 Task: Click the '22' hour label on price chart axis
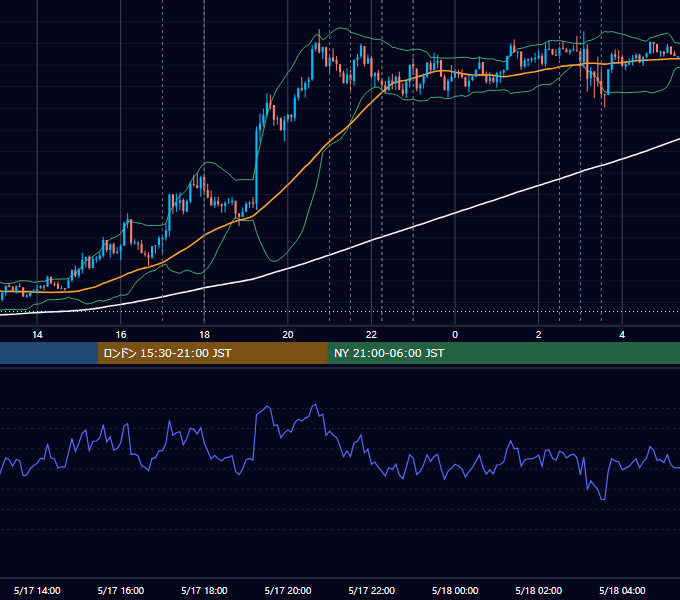pyautogui.click(x=371, y=335)
